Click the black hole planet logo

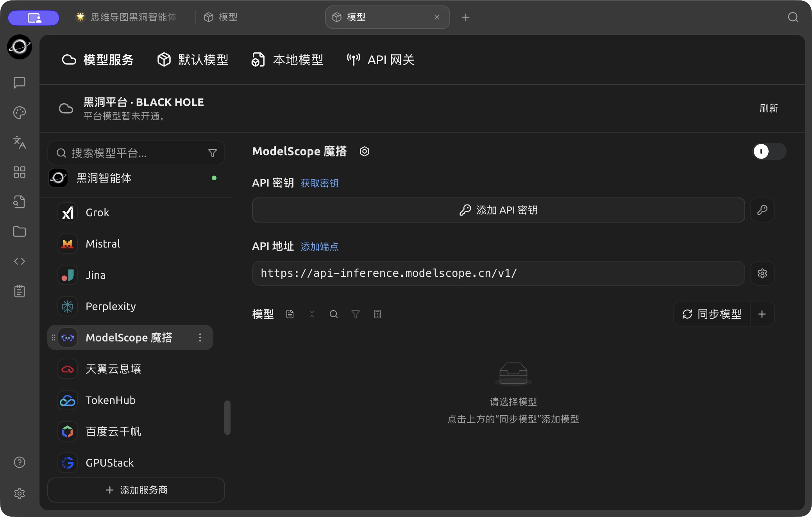tap(20, 47)
